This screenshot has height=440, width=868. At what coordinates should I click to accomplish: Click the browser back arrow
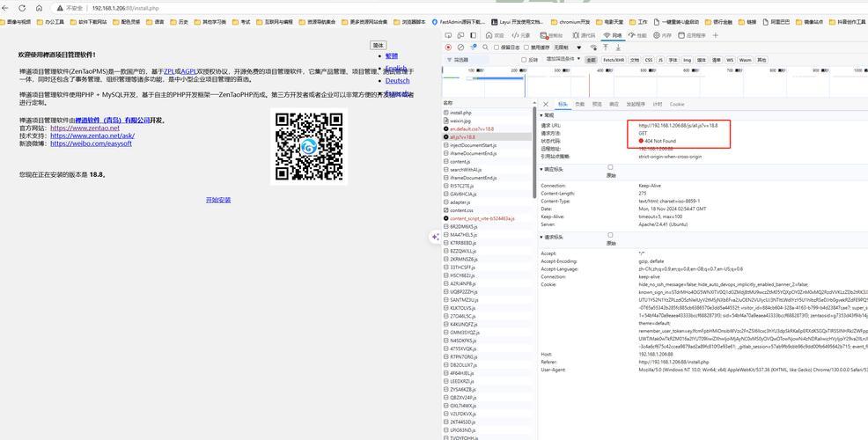6,8
